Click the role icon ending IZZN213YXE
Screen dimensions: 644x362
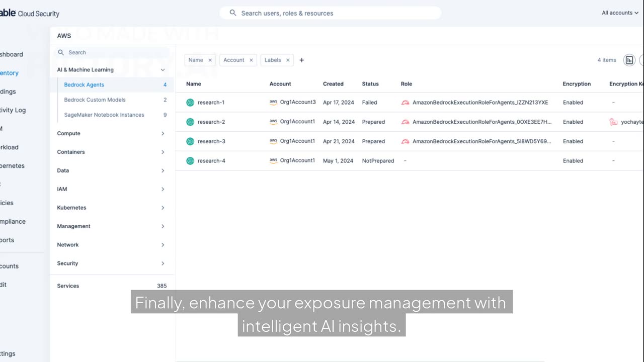click(x=405, y=103)
